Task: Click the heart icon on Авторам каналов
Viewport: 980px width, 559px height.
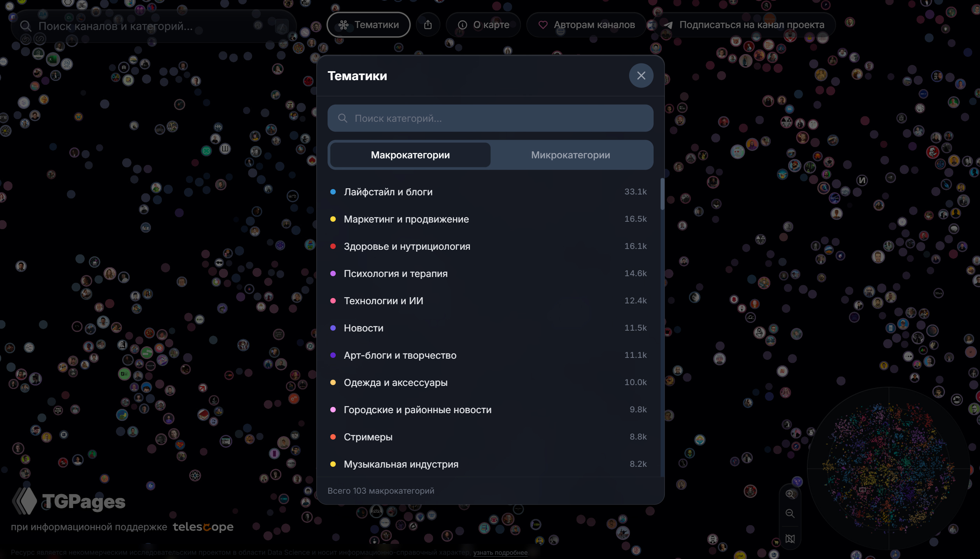Action: (543, 25)
